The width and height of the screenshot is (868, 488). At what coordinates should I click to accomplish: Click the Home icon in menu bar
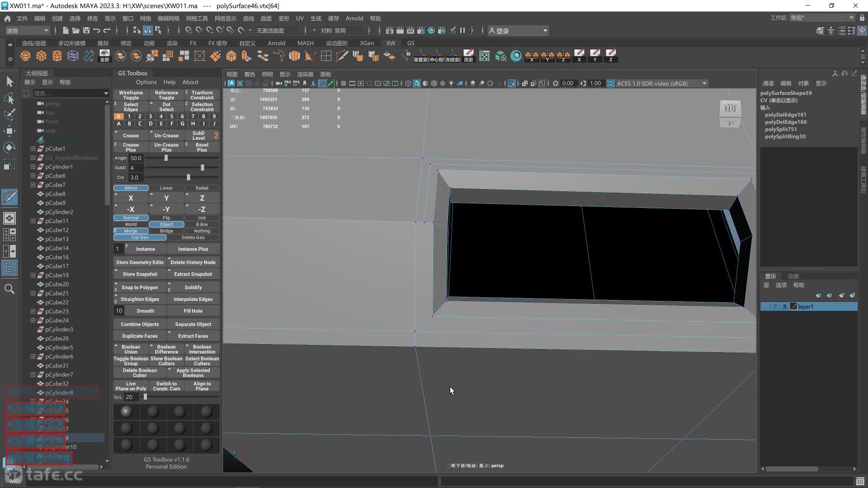[7, 19]
